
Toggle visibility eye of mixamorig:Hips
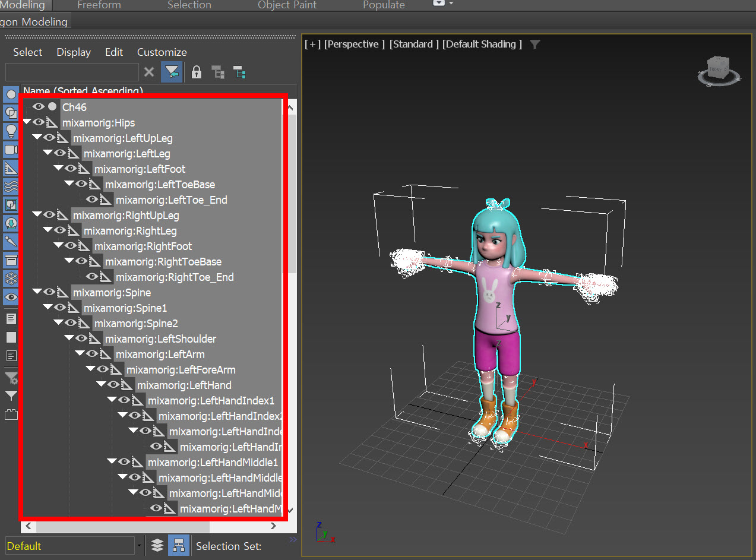39,122
